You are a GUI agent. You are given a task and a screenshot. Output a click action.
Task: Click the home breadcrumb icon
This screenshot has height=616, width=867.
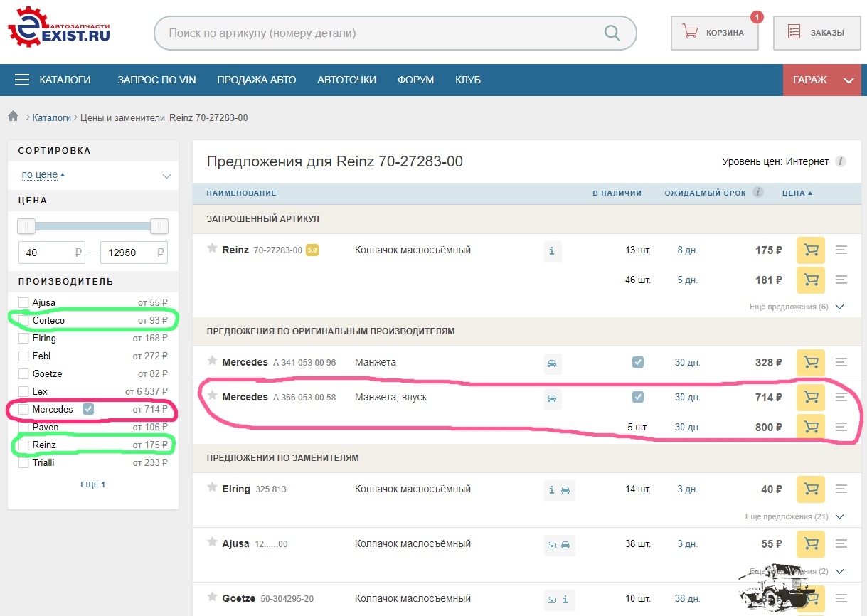pyautogui.click(x=13, y=117)
